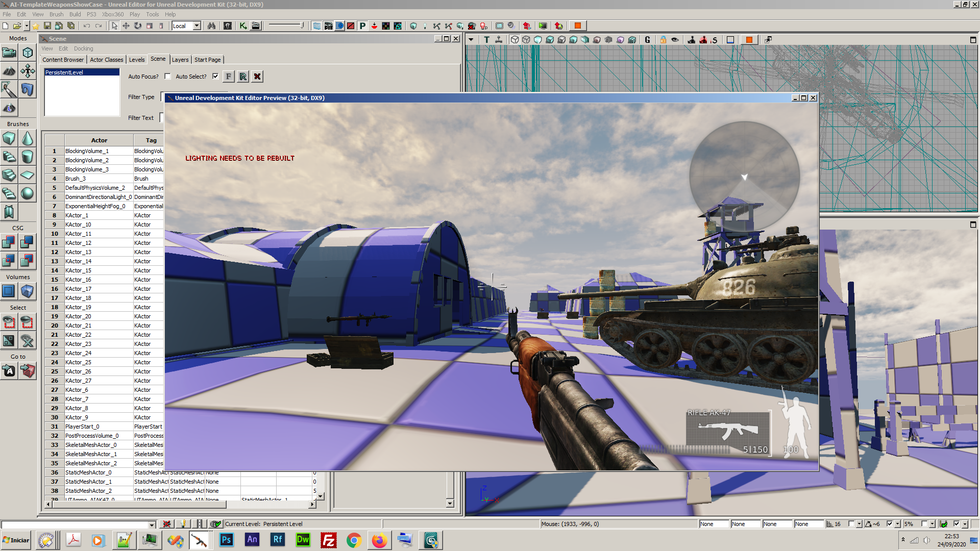The image size is (980, 551).
Task: Open the autosave interval dropdown
Action: coord(965,524)
